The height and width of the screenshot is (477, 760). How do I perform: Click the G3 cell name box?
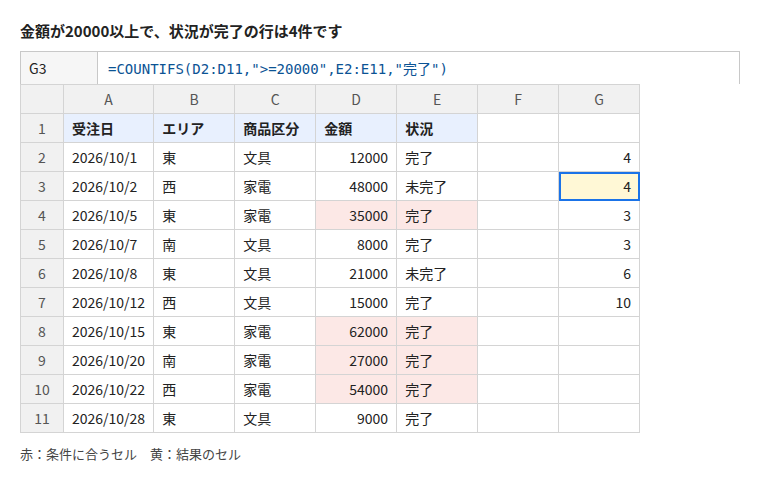pyautogui.click(x=59, y=68)
